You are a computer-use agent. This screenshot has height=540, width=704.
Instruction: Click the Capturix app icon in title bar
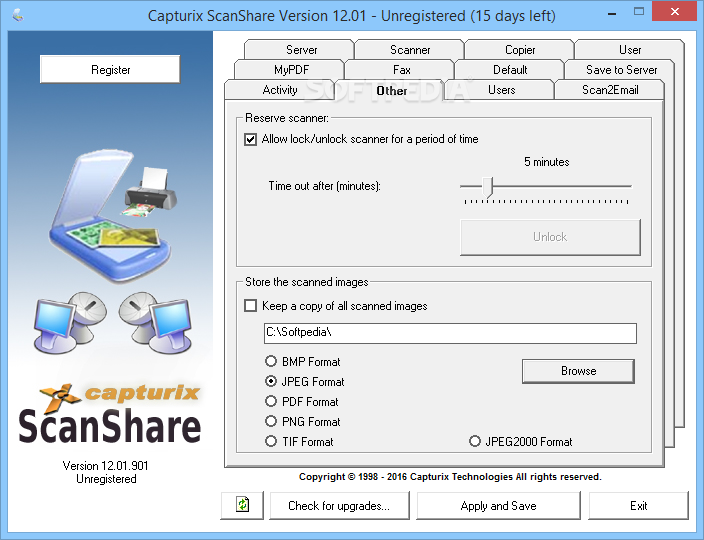[x=18, y=16]
